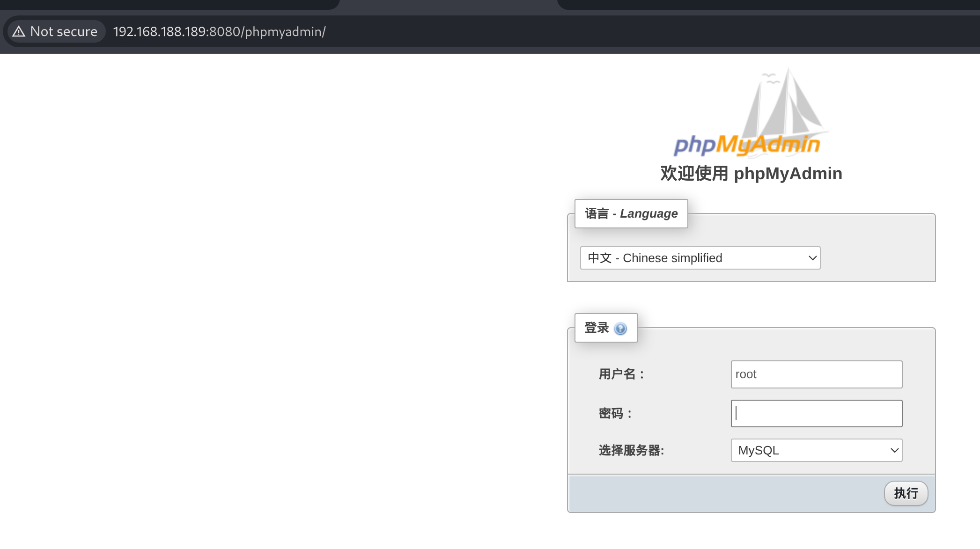The height and width of the screenshot is (549, 980).
Task: Click the 语言 - Language legend box
Action: [x=631, y=214]
